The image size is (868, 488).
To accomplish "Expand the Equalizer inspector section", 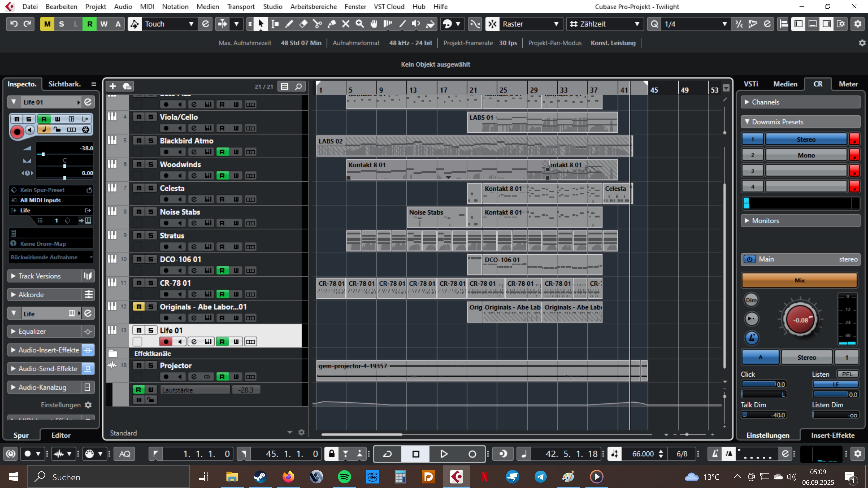I will [32, 331].
